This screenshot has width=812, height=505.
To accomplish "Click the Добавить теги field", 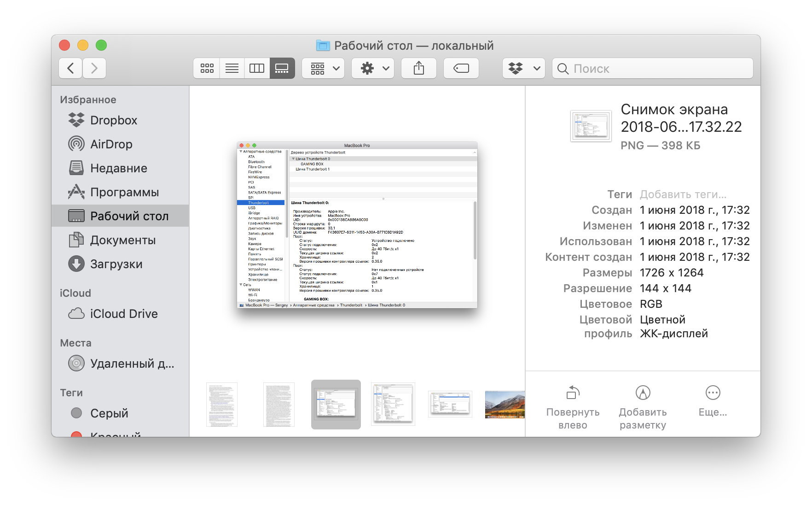I will click(683, 194).
